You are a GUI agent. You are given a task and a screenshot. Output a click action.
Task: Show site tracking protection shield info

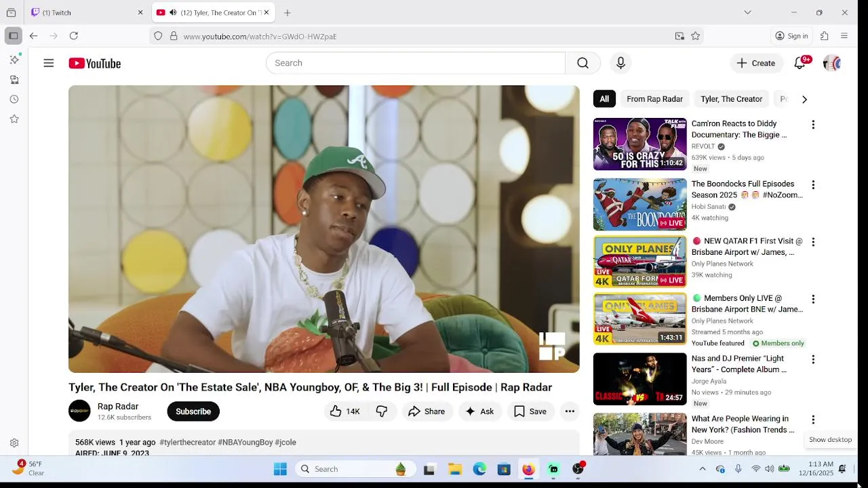[x=158, y=36]
